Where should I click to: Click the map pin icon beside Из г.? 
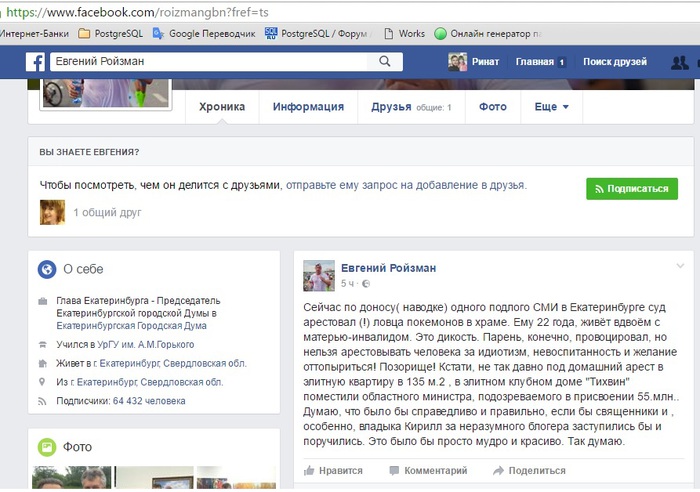[42, 382]
